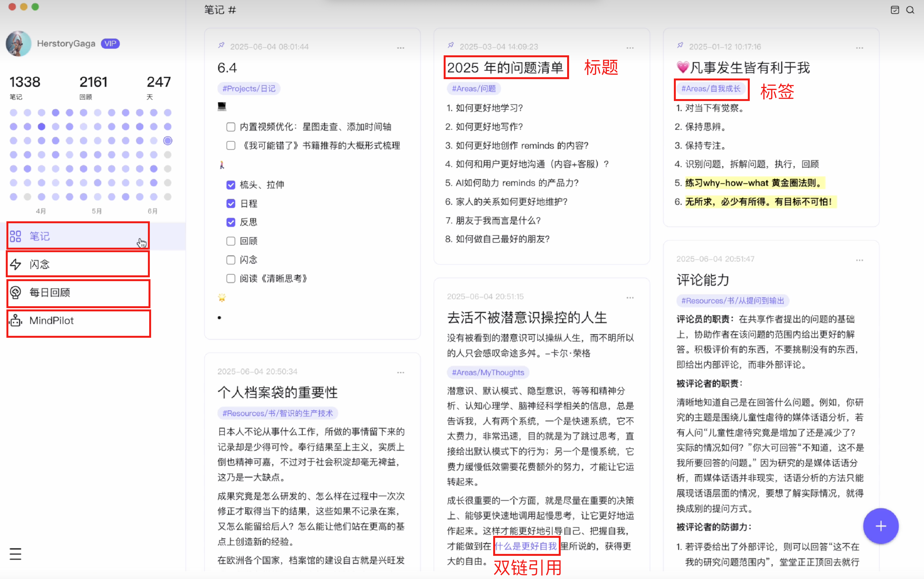Check the 阅读《清晰思考》 checkbox

(231, 278)
